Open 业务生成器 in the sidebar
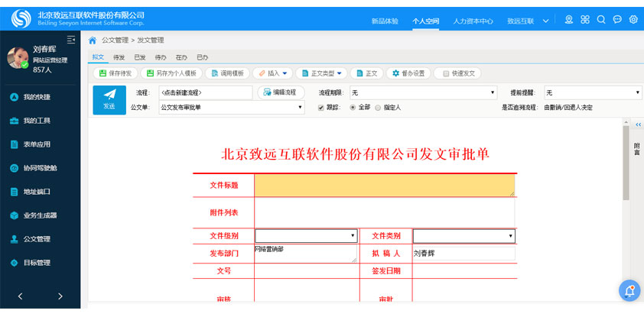644x317 pixels. (41, 215)
